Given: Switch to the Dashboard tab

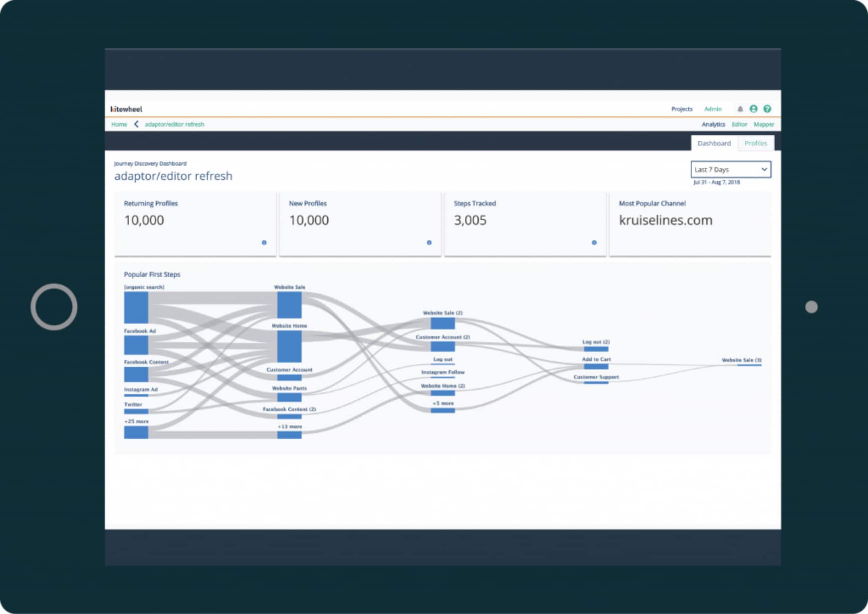Looking at the screenshot, I should tap(714, 143).
